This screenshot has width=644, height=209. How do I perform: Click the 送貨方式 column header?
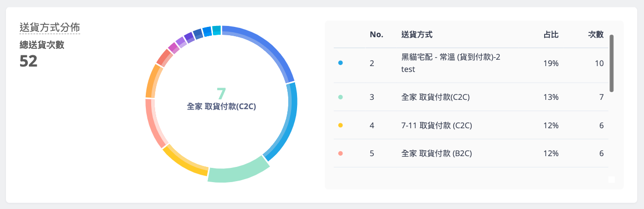click(416, 35)
